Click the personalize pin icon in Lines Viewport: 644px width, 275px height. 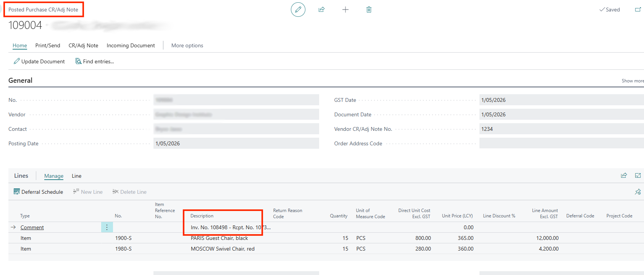click(x=638, y=192)
